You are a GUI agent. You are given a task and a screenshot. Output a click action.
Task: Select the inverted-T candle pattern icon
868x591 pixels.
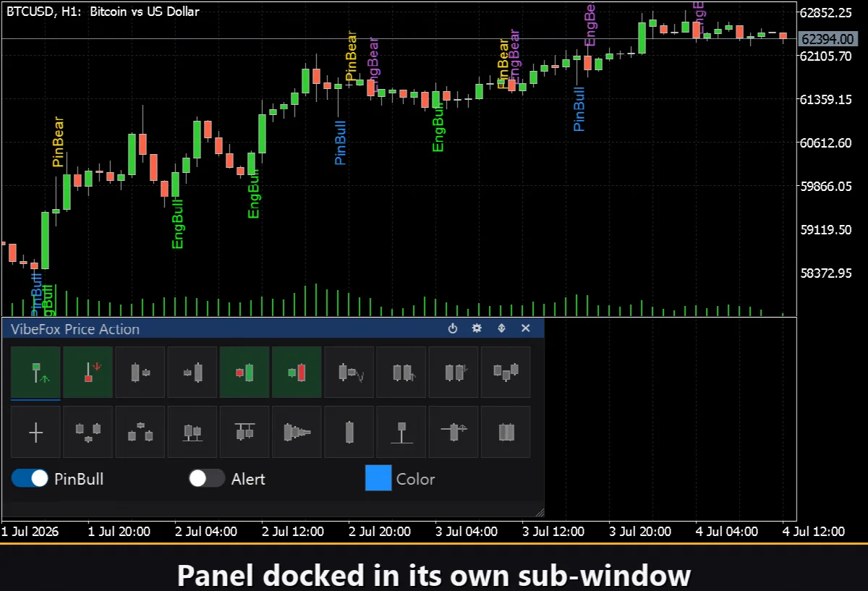pos(401,432)
